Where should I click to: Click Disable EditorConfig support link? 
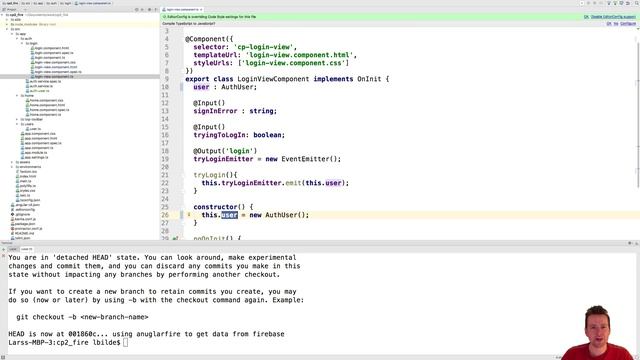pyautogui.click(x=613, y=17)
